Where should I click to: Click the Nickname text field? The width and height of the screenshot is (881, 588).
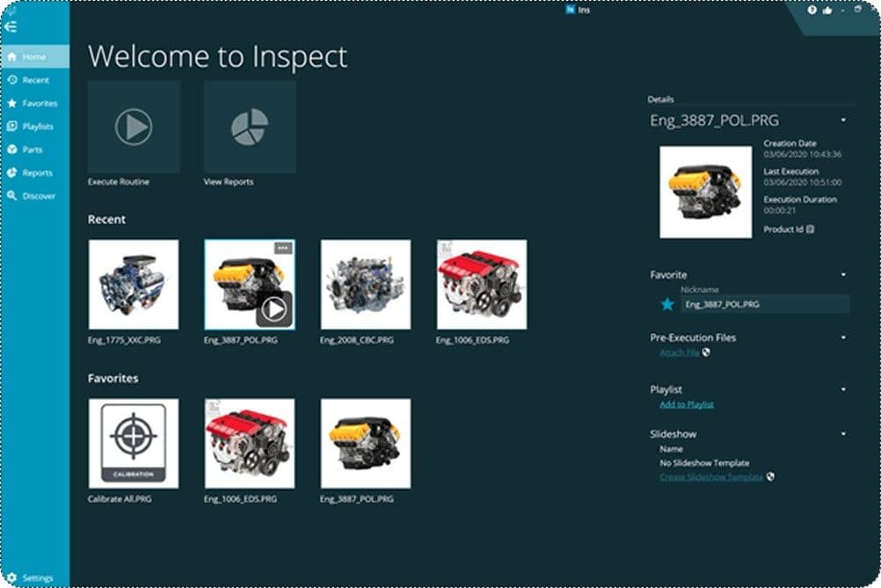point(764,304)
